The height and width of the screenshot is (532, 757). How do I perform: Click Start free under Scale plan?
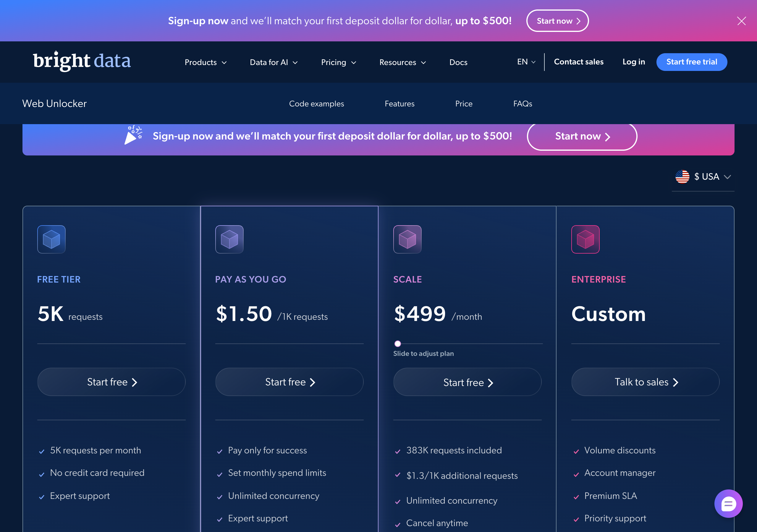468,382
